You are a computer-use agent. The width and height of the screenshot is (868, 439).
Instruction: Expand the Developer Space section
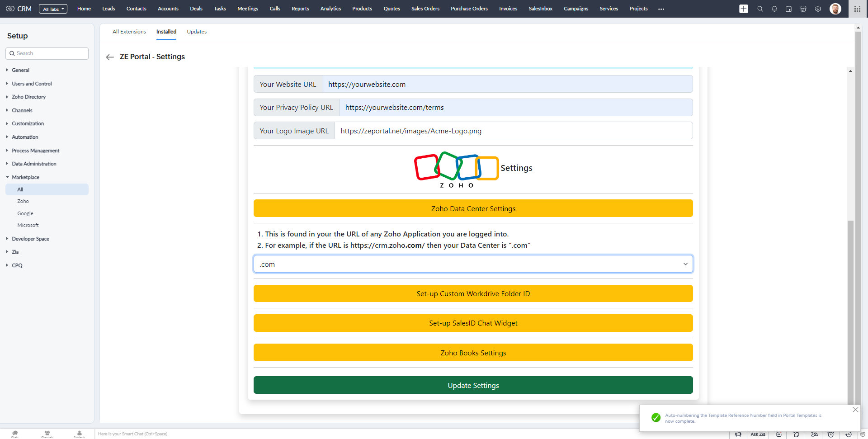30,239
